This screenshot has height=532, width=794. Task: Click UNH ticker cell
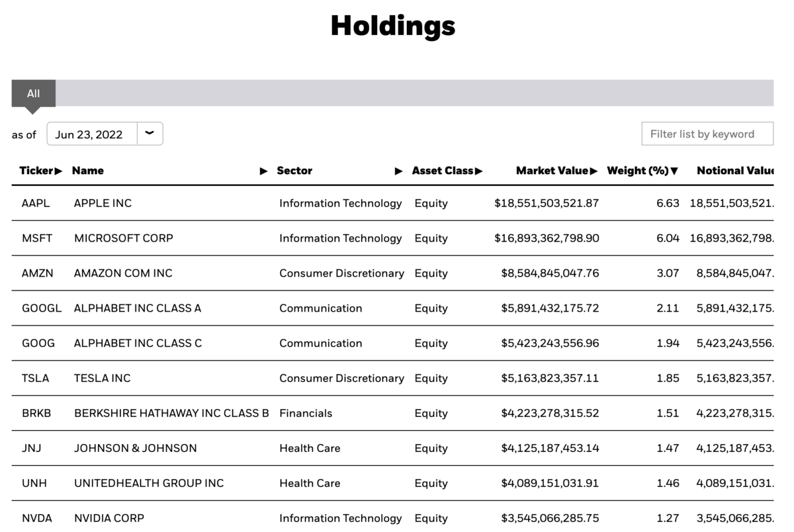point(34,484)
